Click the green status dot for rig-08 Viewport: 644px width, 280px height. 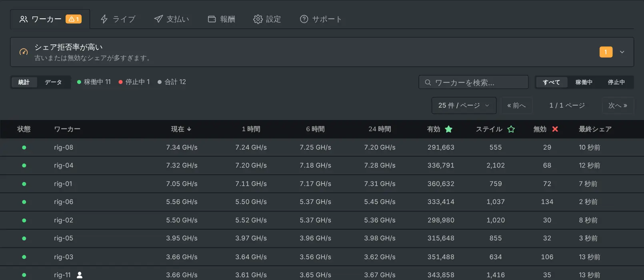[x=24, y=148]
